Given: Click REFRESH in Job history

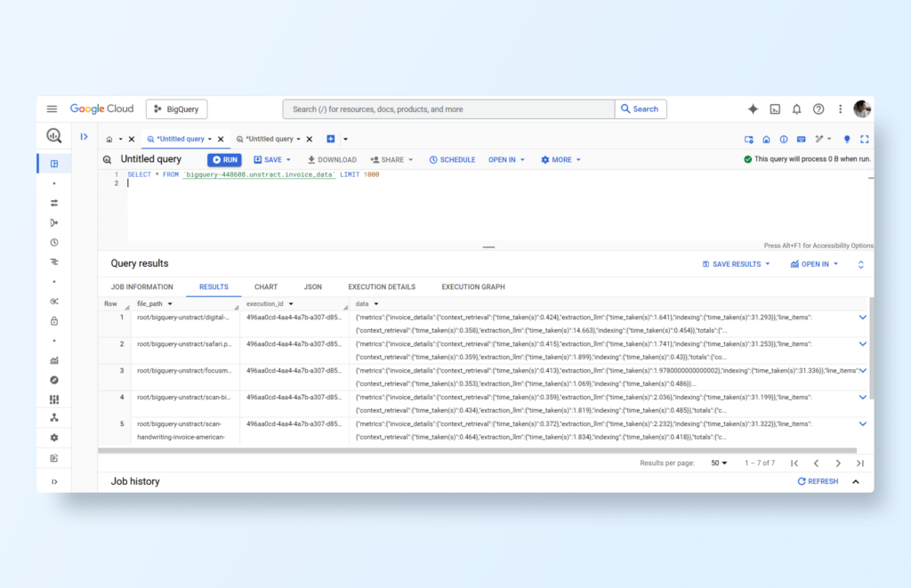Looking at the screenshot, I should point(818,481).
